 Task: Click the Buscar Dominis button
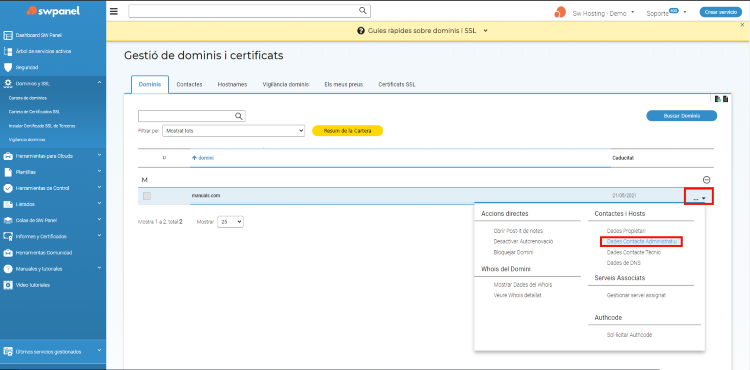(x=682, y=116)
